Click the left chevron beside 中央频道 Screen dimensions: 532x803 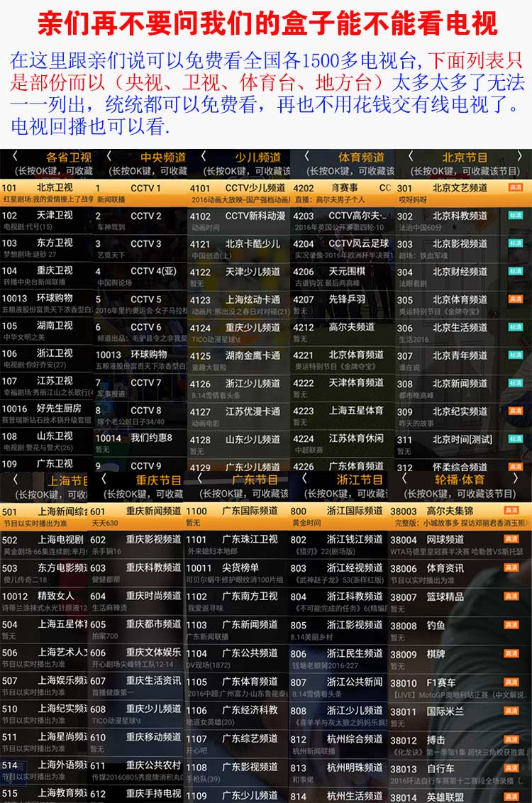click(109, 156)
